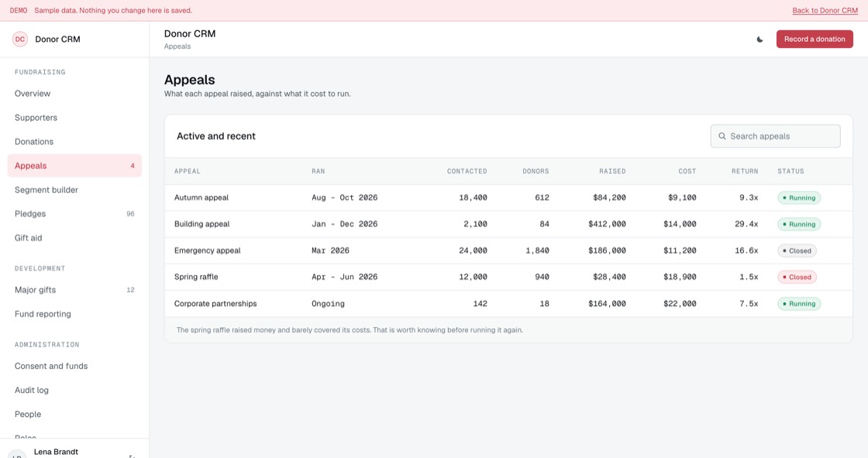Click the DONORS column header

tap(536, 171)
